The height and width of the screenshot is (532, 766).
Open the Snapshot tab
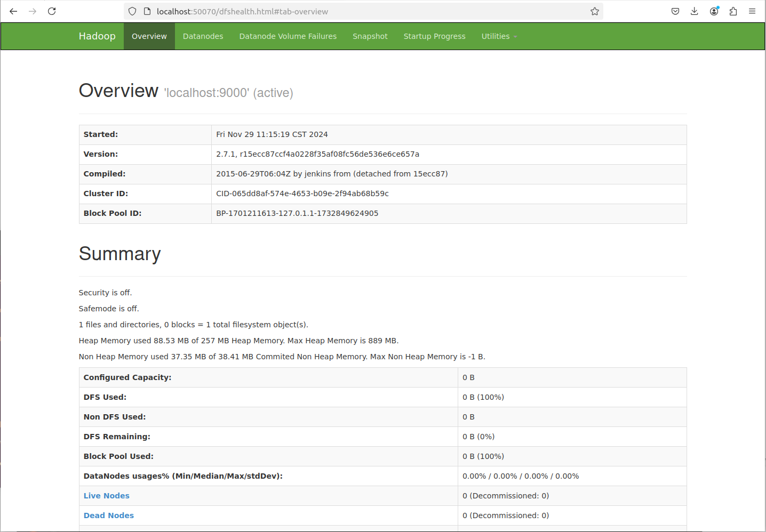(370, 36)
